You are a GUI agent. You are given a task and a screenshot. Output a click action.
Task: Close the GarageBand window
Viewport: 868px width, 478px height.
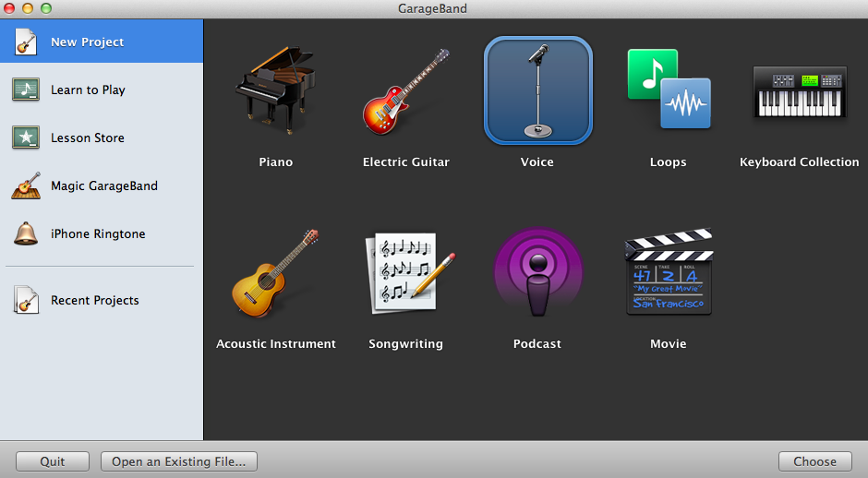point(9,8)
